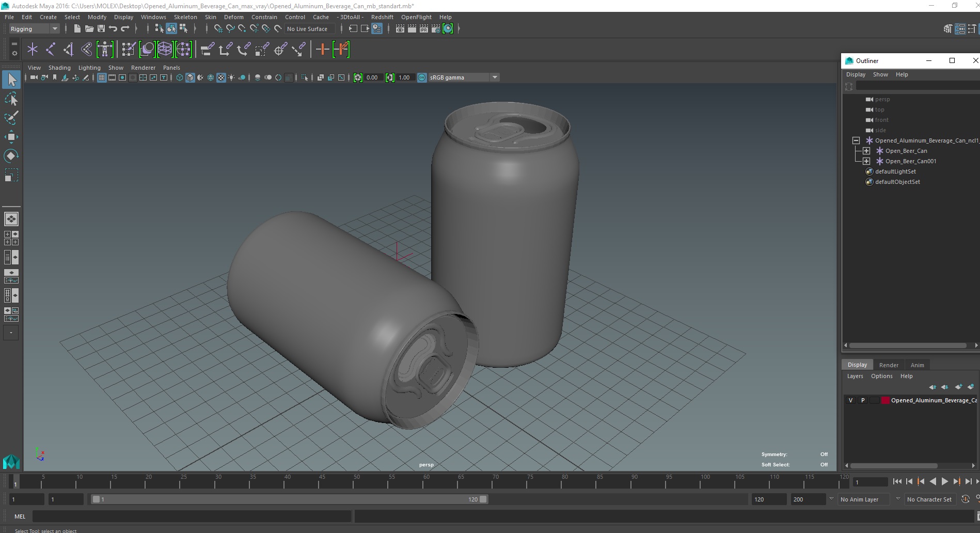Save the scene with floppy disk icon
The width and height of the screenshot is (980, 533).
point(101,29)
